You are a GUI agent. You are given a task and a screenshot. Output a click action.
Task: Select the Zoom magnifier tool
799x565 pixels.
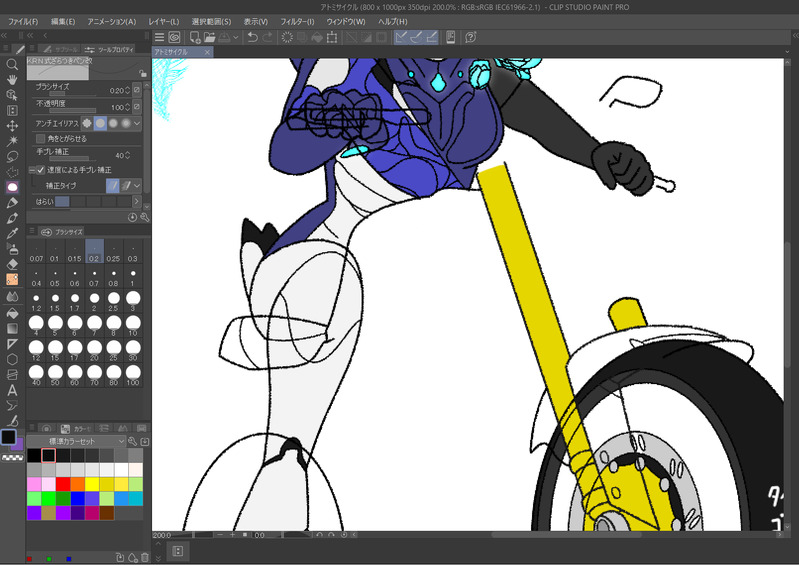pyautogui.click(x=12, y=64)
